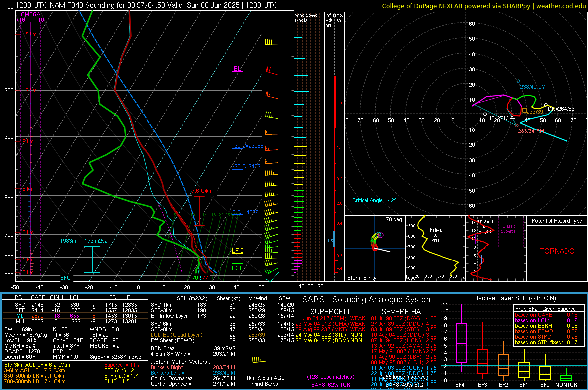The height and width of the screenshot is (390, 588).
Task: Click the 'PW = 1.69in' value
Action: 18,329
